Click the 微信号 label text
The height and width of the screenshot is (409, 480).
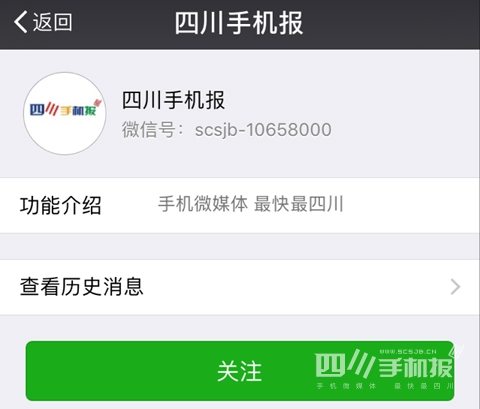149,130
